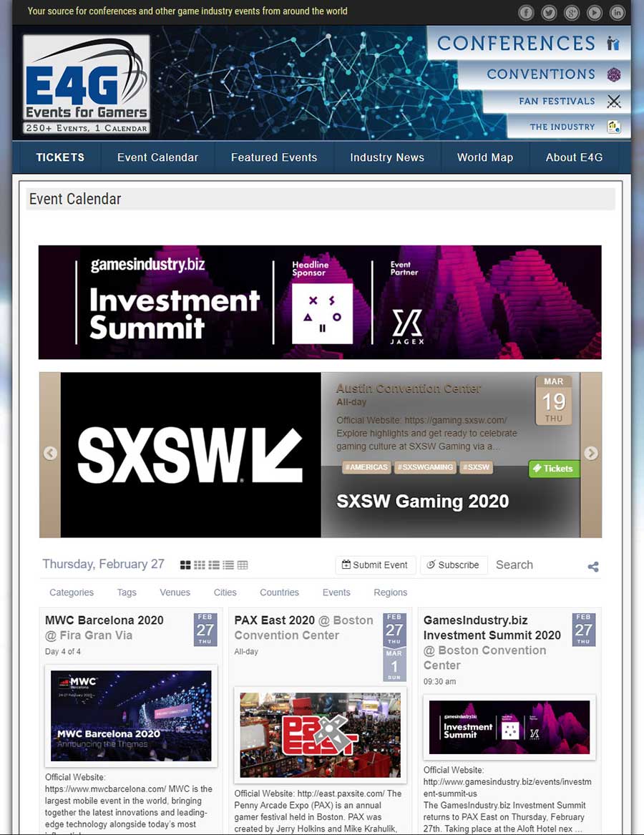This screenshot has width=644, height=835.
Task: Open the FAN FESTIVALS banner link
Action: [x=557, y=101]
